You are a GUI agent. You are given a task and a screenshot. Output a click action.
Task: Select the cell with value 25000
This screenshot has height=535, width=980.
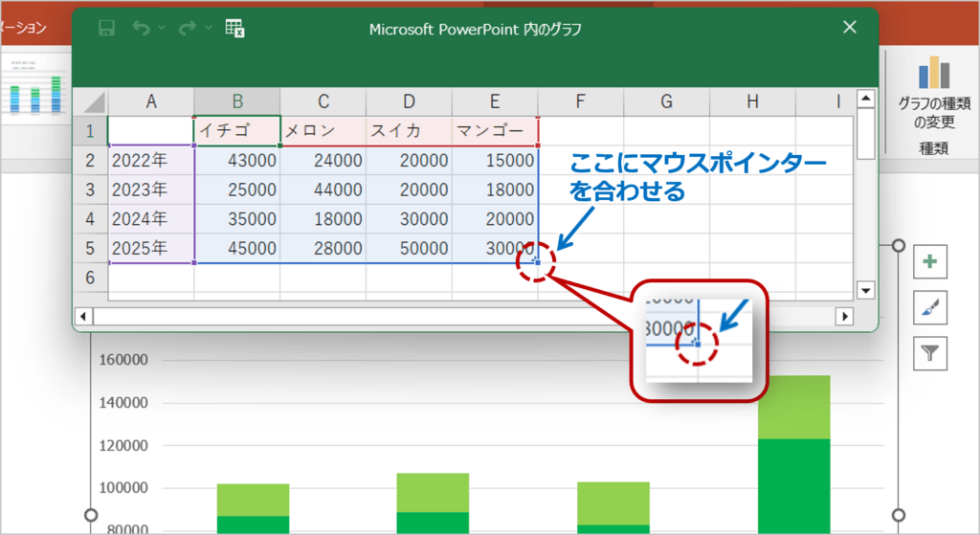coord(237,189)
